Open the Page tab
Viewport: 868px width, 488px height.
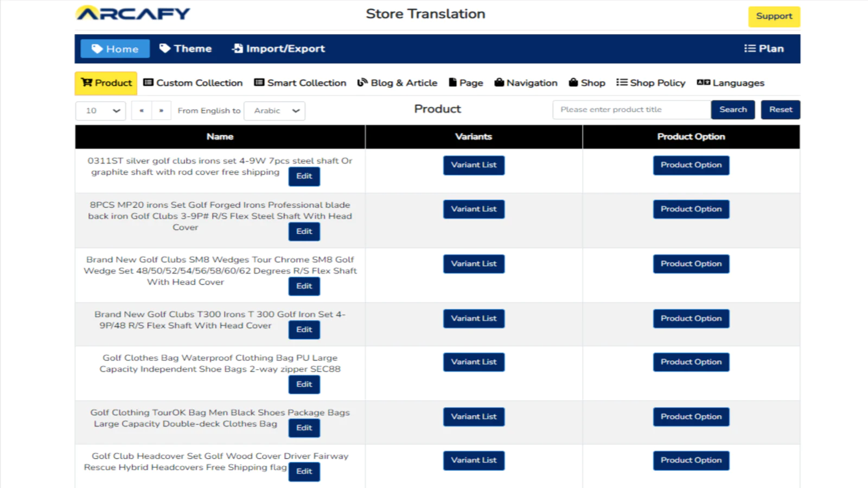(x=466, y=83)
